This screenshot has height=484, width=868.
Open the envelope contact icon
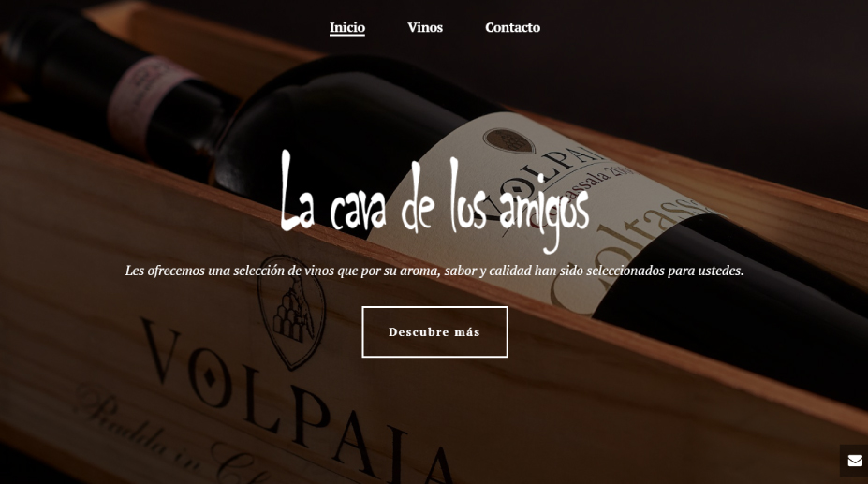854,461
